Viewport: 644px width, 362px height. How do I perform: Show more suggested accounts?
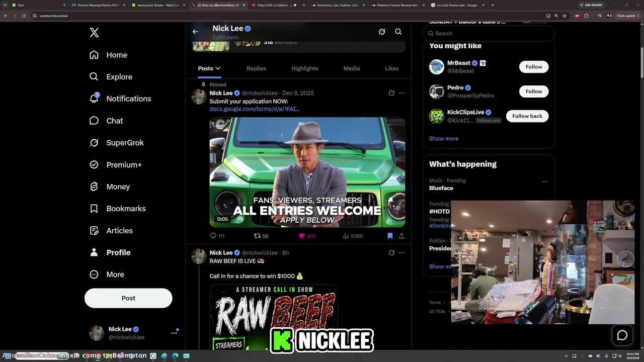point(444,139)
